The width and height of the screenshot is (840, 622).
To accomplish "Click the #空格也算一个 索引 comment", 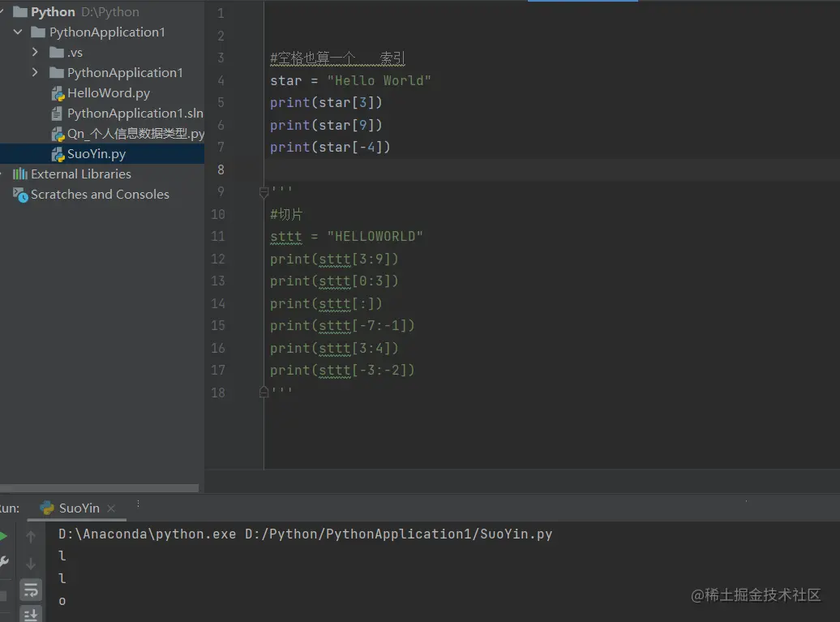I will click(337, 58).
